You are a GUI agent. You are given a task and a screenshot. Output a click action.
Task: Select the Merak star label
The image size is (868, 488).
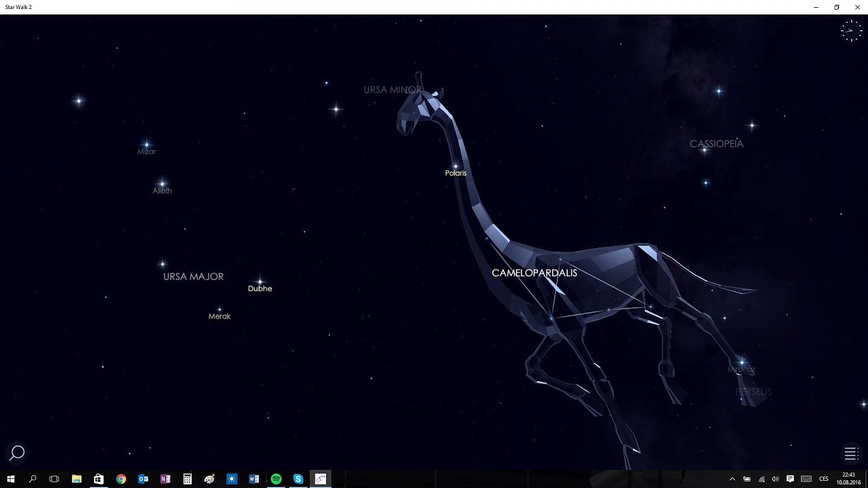219,316
